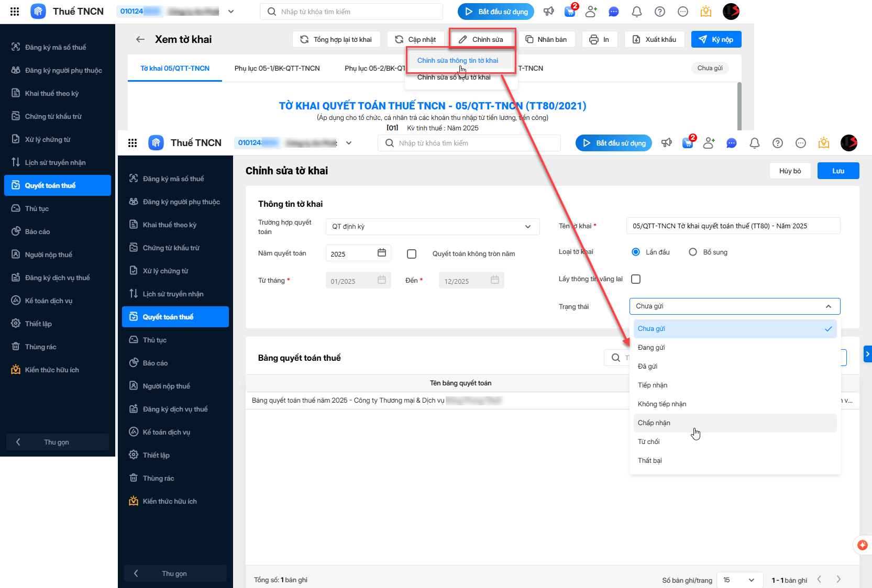
Task: Click the megaphone announcements icon in lower header
Action: click(x=666, y=143)
